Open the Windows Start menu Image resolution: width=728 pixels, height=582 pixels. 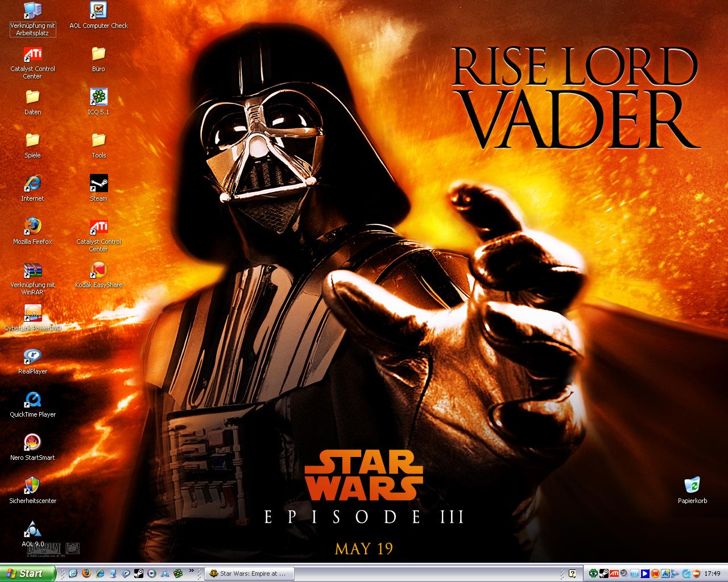pos(27,573)
